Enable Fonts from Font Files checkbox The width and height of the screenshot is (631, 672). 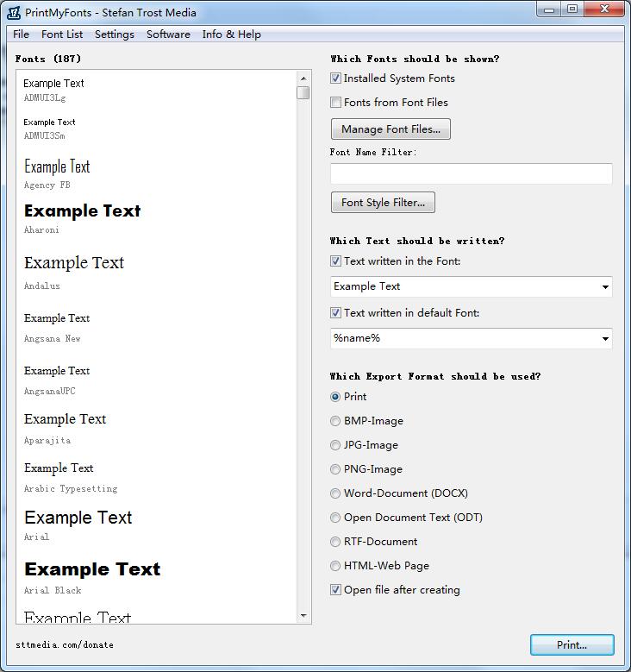336,103
